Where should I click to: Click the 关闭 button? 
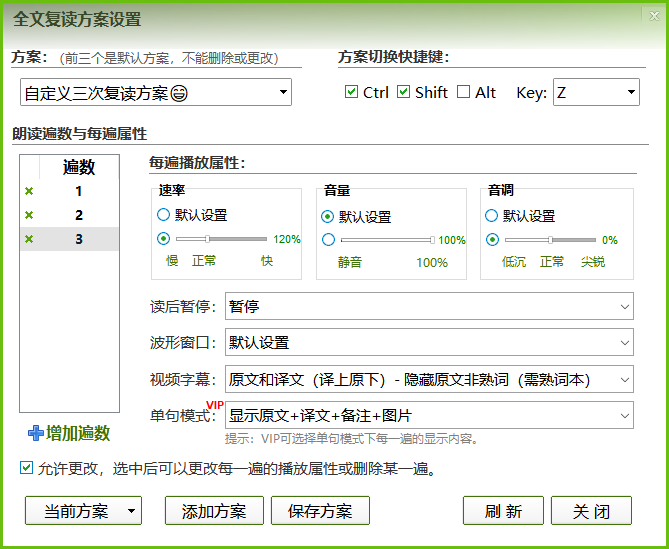(591, 511)
